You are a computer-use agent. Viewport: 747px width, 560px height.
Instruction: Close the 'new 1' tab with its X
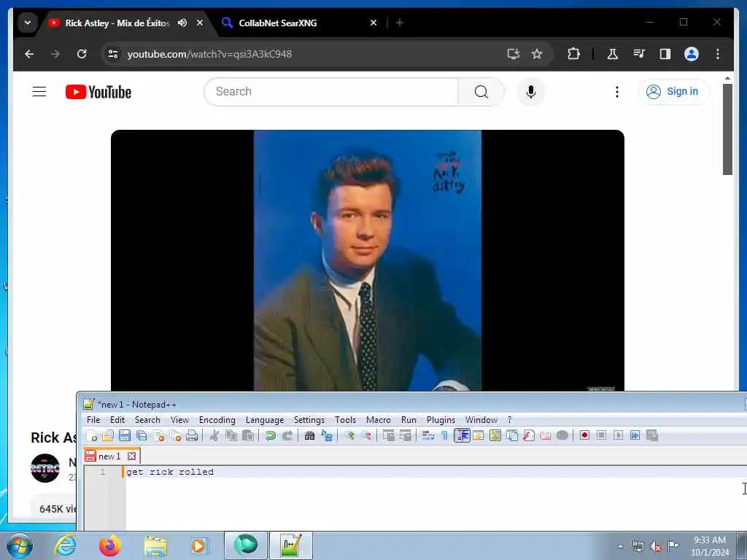coord(132,456)
